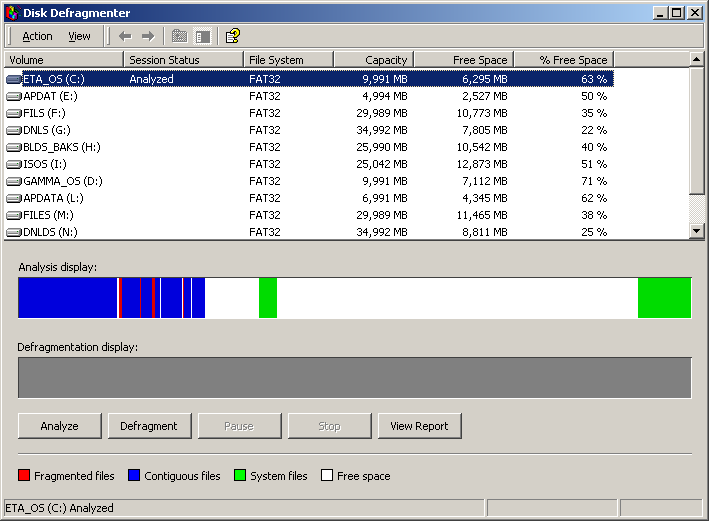Select the FILS (F:) drive icon

14,114
